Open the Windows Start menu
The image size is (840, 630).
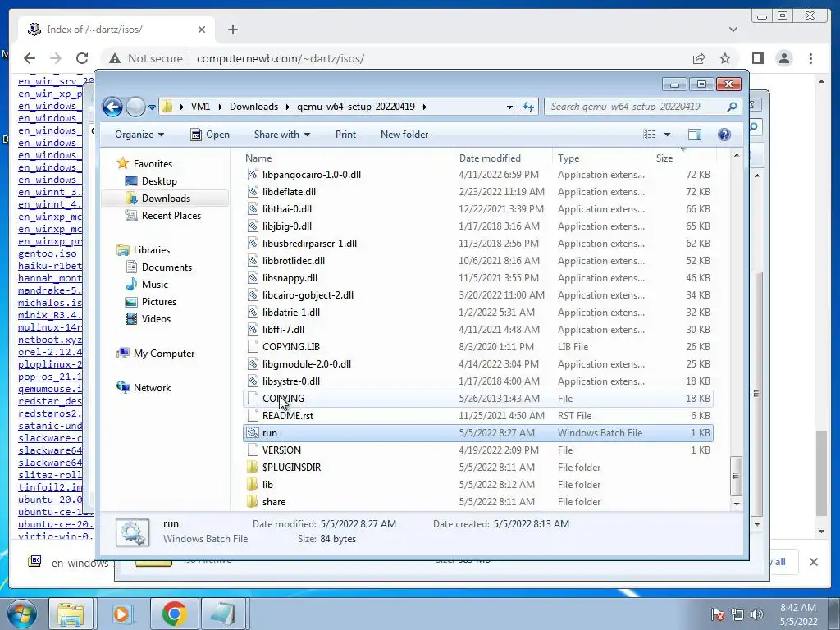point(22,614)
